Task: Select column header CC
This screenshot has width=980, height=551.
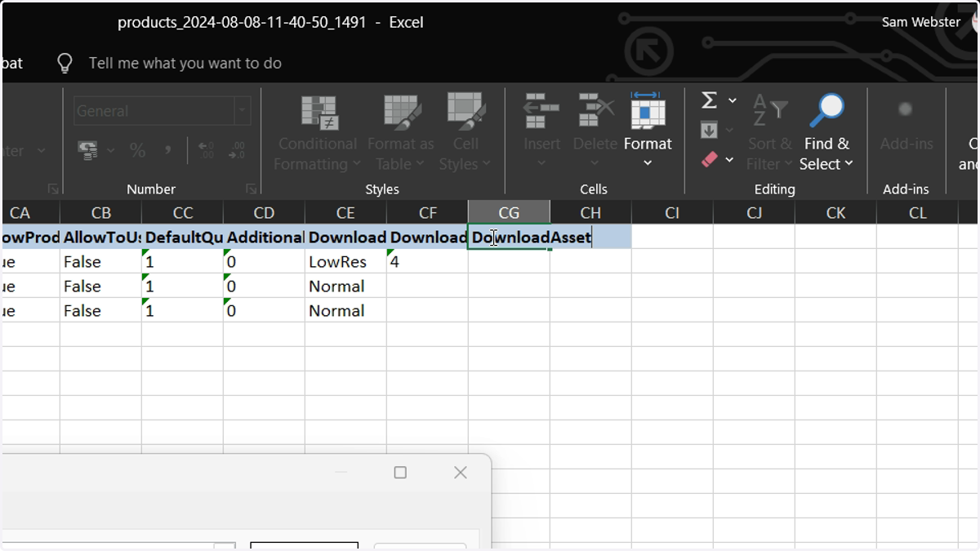Action: tap(182, 213)
